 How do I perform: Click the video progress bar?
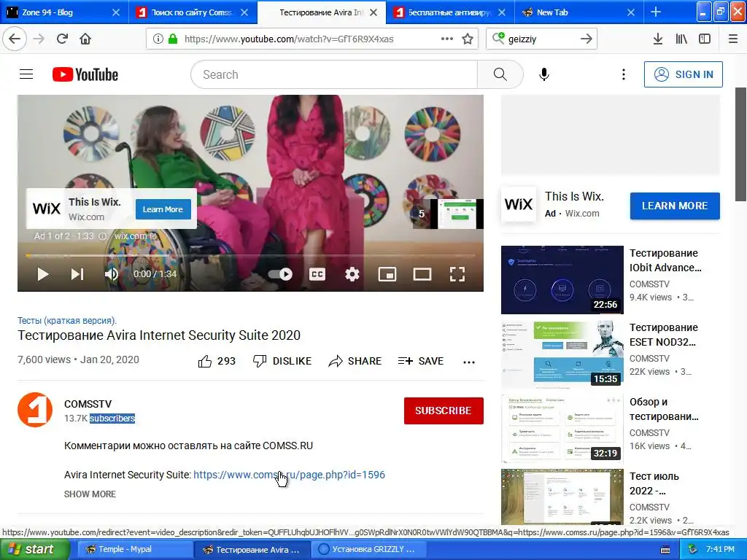250,256
